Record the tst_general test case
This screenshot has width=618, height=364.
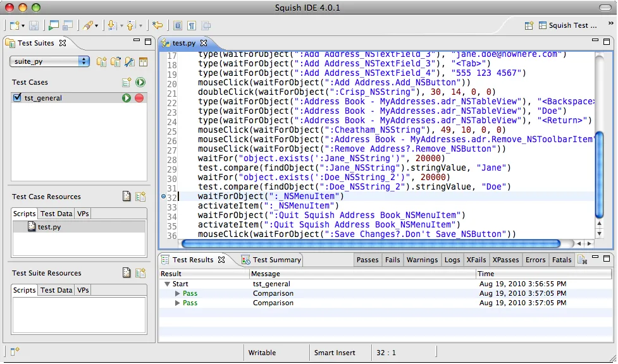point(139,98)
